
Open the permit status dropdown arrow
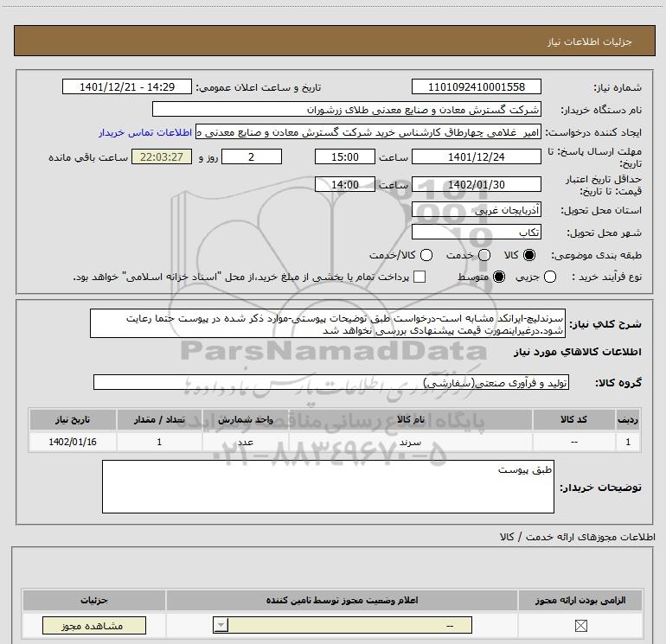(x=221, y=625)
